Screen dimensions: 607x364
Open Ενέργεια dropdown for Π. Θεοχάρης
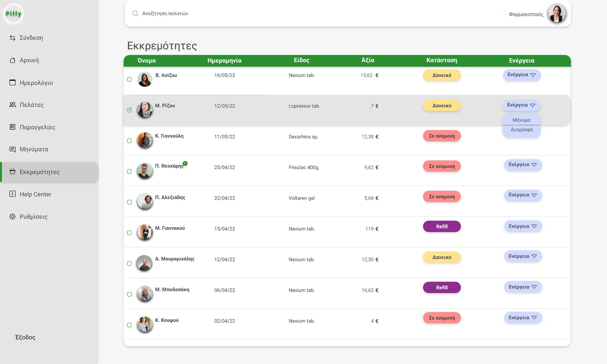(523, 165)
